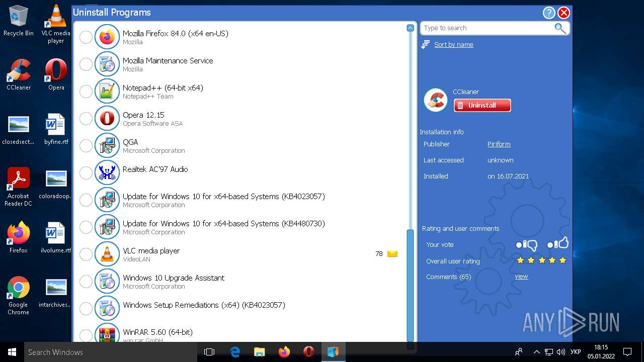Open closedsect image on desktop
The image size is (644, 362).
(19, 129)
